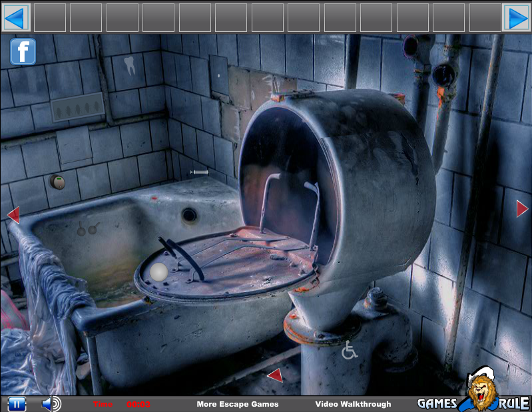This screenshot has width=532, height=412.
Task: Mute the game sound
Action: coord(51,404)
